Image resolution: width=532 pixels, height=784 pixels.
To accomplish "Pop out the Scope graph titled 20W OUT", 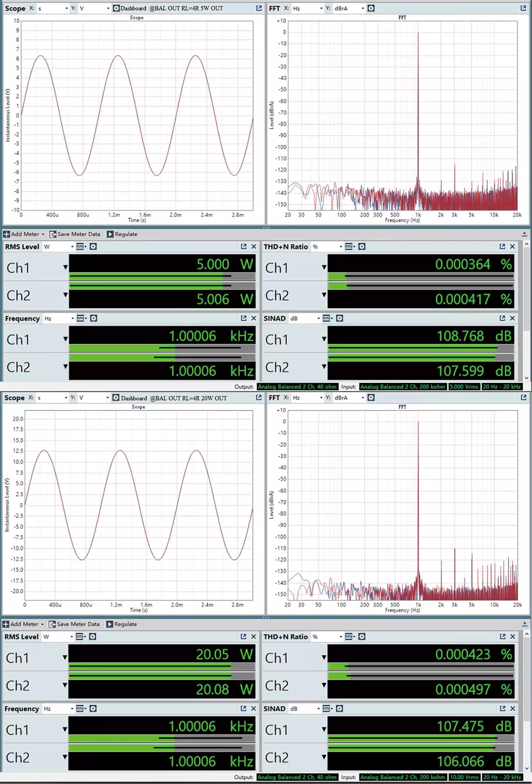I will (259, 398).
